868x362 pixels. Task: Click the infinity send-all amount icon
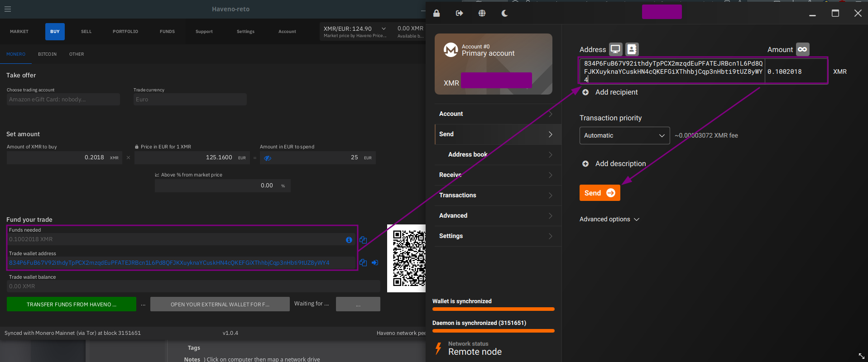802,49
